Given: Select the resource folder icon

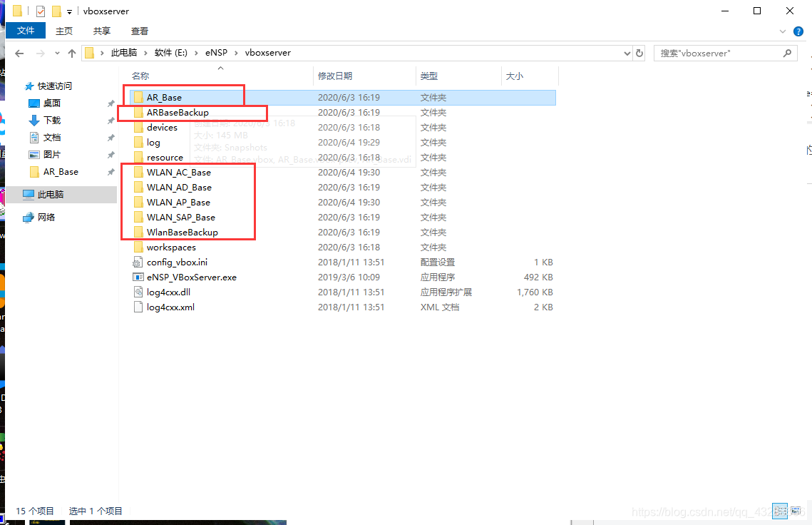Looking at the screenshot, I should click(x=138, y=158).
